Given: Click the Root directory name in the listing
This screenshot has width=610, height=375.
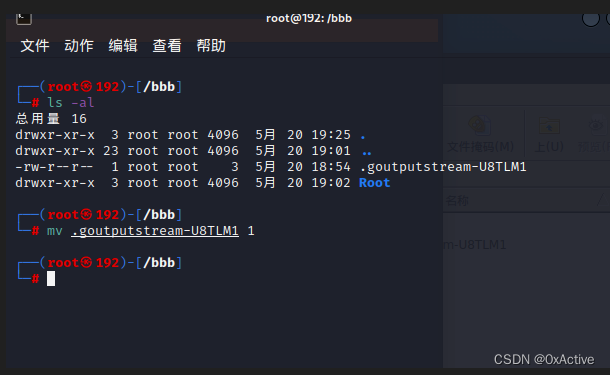Looking at the screenshot, I should [x=374, y=183].
